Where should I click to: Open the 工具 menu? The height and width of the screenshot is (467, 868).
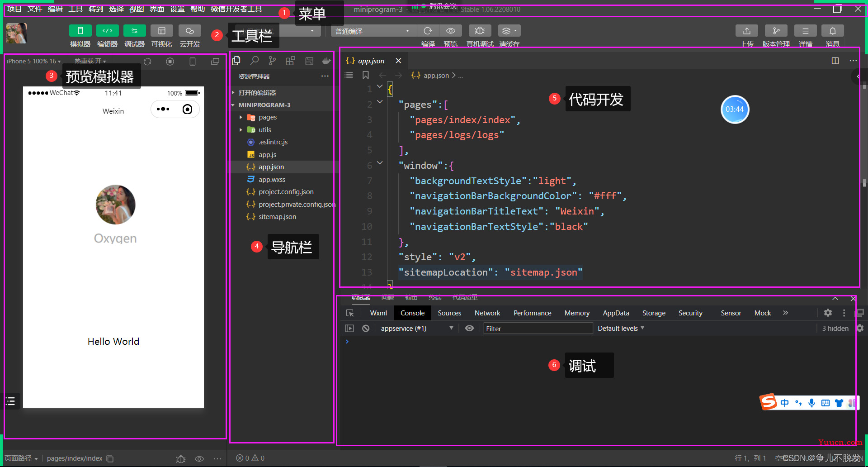[x=75, y=9]
